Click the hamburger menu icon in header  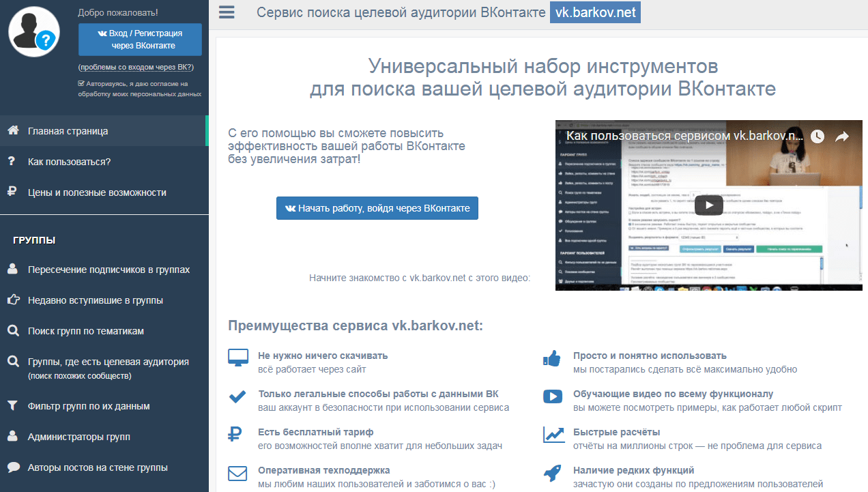click(227, 13)
